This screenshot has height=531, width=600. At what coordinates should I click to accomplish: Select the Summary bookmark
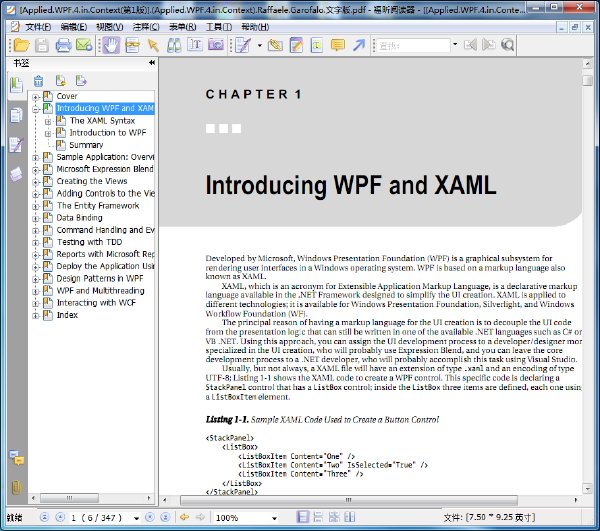tap(86, 145)
